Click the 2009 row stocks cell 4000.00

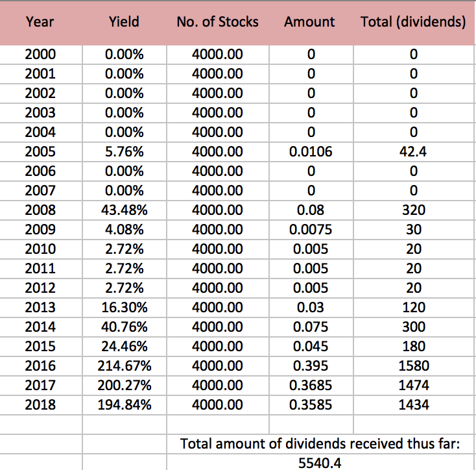pyautogui.click(x=218, y=229)
